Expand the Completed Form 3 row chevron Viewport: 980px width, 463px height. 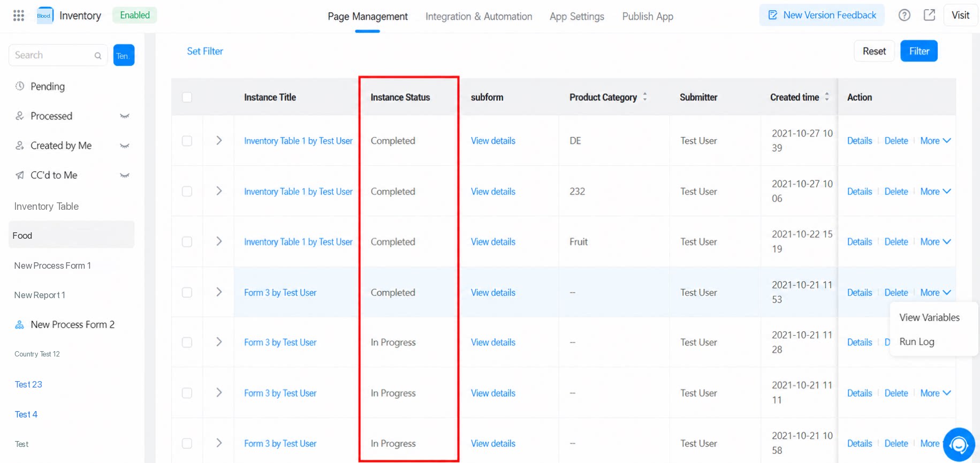[219, 292]
